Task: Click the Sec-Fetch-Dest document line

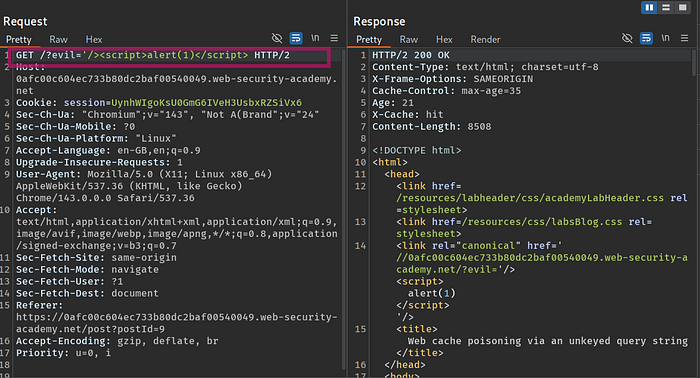Action: click(x=87, y=293)
